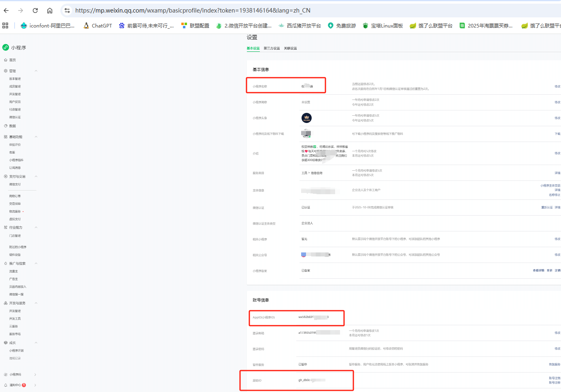Image resolution: width=561 pixels, height=392 pixels.
Task: Collapse the 开发与服务 sidebar group
Action: coord(36,303)
